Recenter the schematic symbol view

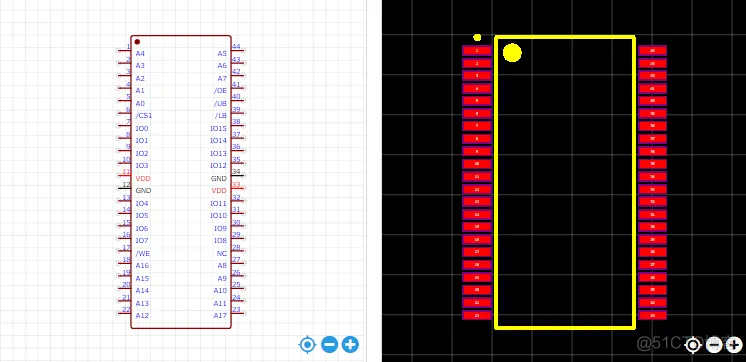pos(307,344)
